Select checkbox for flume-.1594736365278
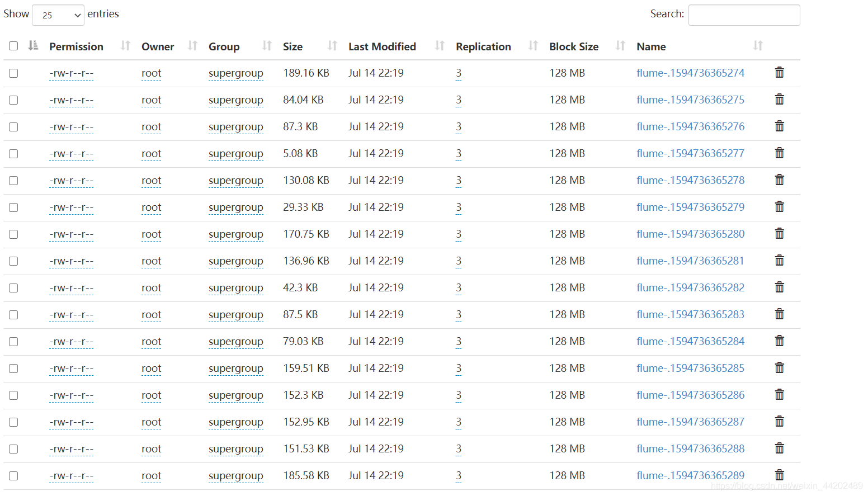The width and height of the screenshot is (868, 496). coord(13,181)
